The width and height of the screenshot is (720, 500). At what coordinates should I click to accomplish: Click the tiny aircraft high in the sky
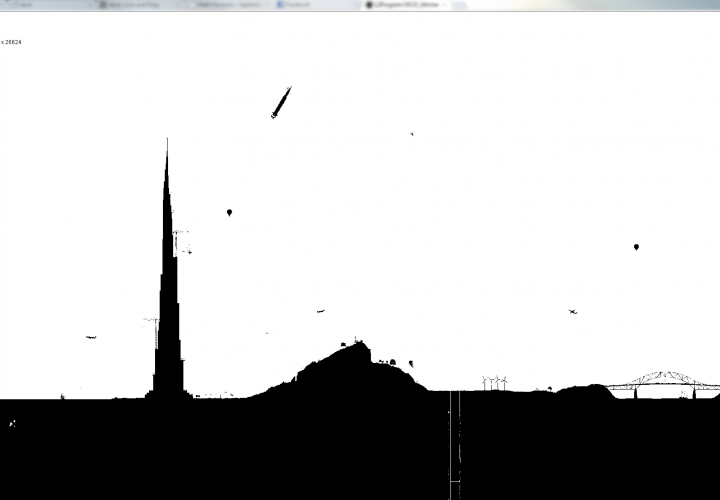coord(411,133)
